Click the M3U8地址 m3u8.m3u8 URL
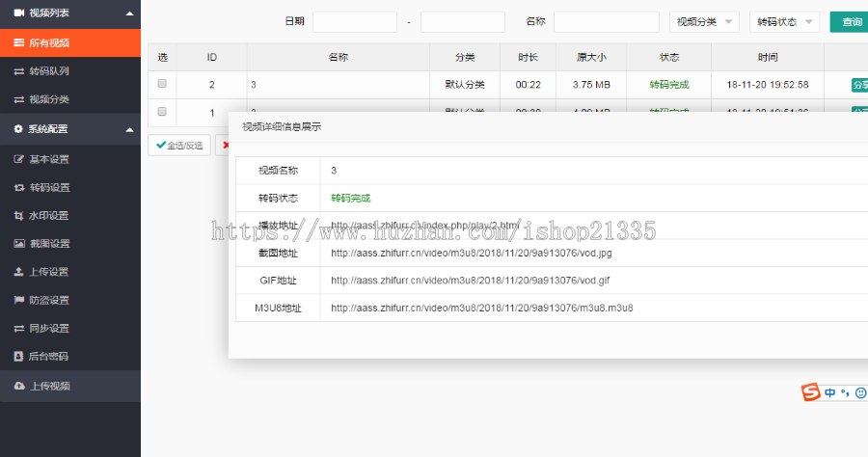This screenshot has width=868, height=457. coord(481,308)
